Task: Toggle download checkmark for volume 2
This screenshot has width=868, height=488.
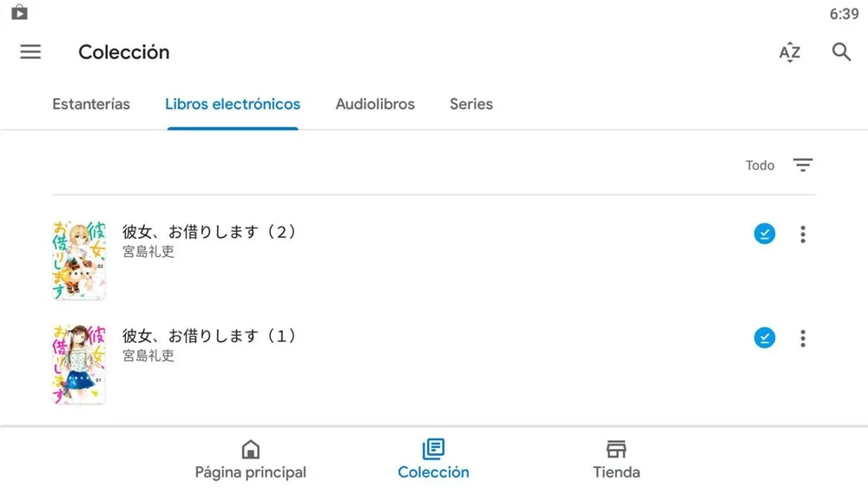Action: 764,234
